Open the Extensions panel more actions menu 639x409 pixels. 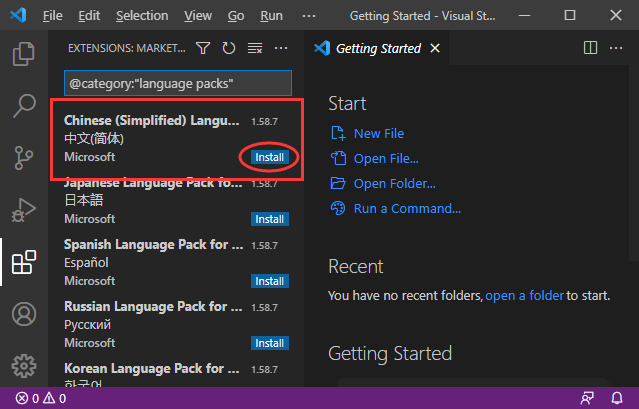[281, 48]
